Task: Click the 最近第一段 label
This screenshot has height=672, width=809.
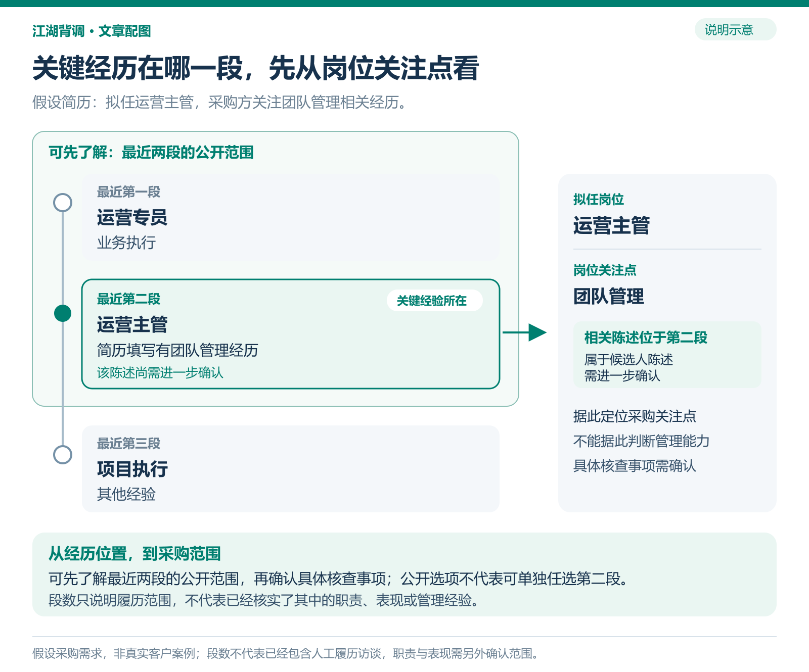Action: click(x=128, y=192)
